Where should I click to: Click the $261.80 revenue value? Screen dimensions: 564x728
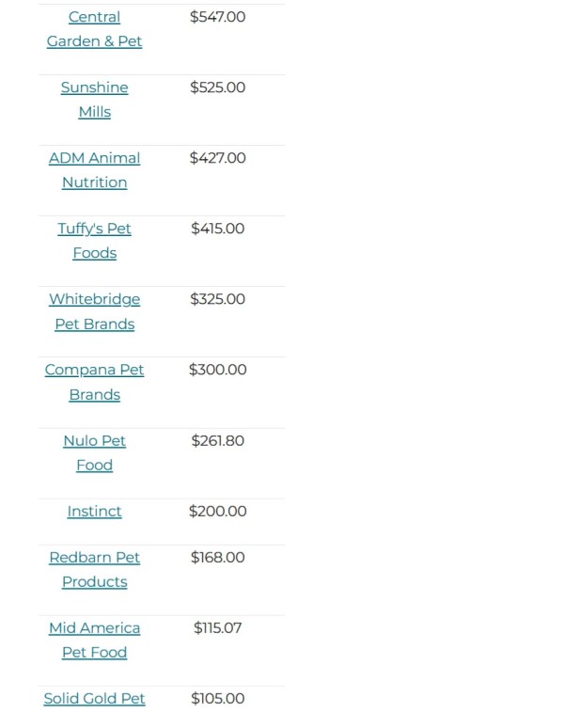pos(217,440)
